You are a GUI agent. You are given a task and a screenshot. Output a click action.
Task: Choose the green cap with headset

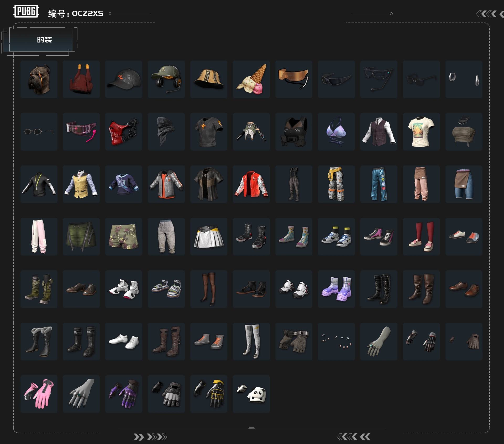(x=166, y=79)
